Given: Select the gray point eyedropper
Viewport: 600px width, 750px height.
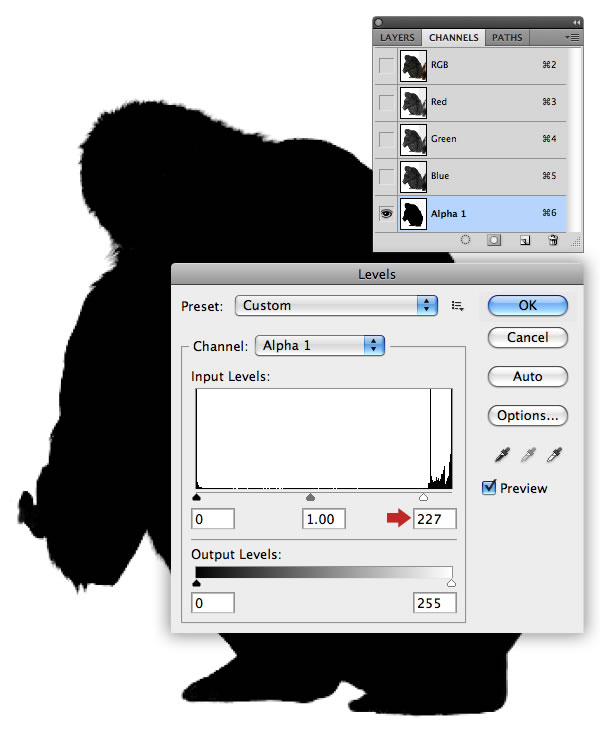Looking at the screenshot, I should [x=528, y=454].
